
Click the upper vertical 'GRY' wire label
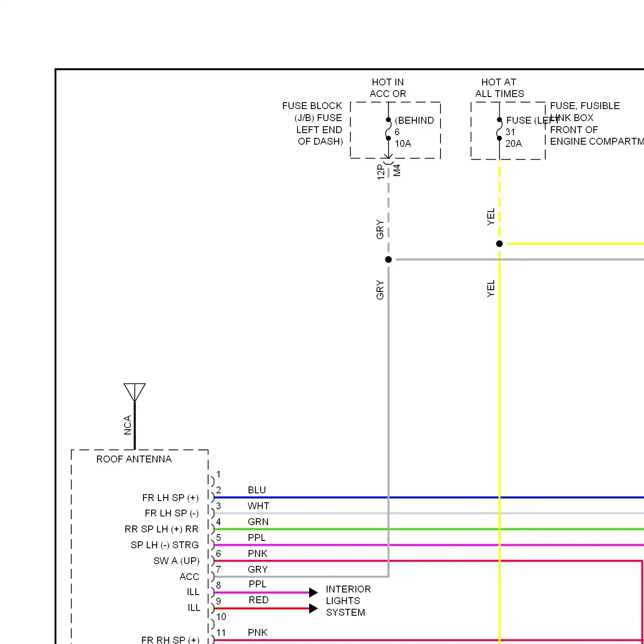380,229
